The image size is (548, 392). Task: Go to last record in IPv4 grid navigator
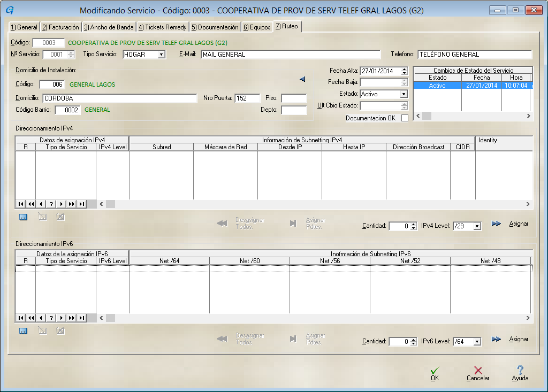coord(82,204)
